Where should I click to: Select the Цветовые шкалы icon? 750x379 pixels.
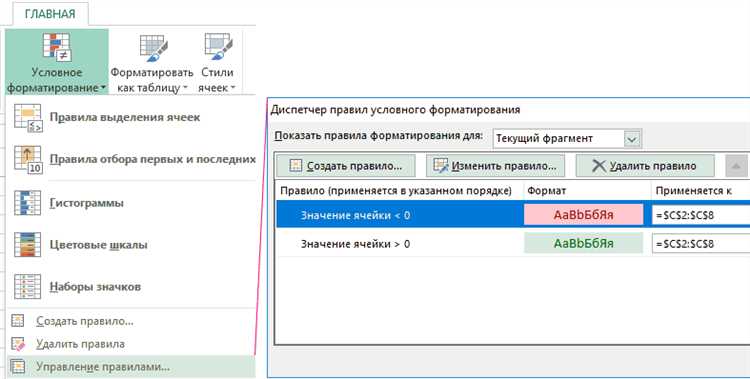[x=27, y=245]
